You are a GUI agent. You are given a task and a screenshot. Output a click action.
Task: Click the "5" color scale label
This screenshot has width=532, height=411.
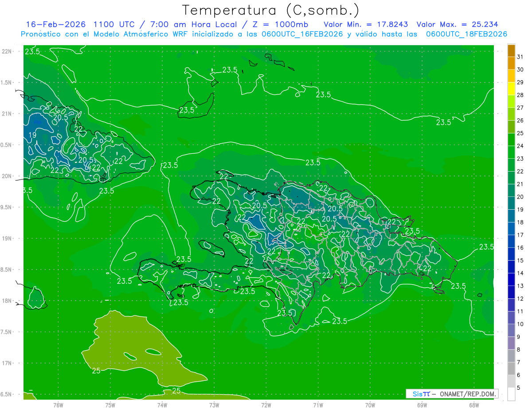519,388
